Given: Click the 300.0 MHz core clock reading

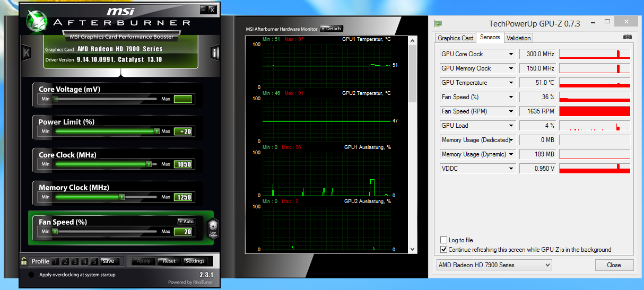Looking at the screenshot, I should tap(537, 54).
